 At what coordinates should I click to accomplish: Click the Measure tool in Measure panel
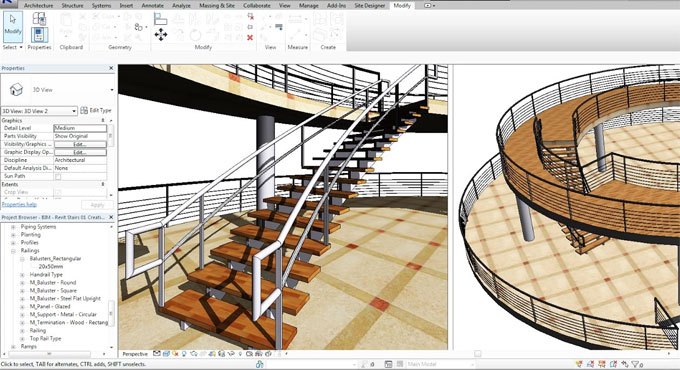point(296,19)
